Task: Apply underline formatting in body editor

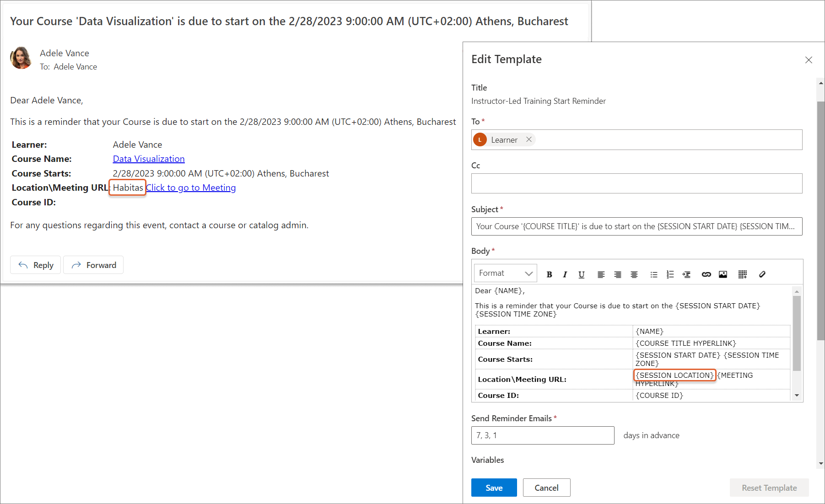Action: 581,274
